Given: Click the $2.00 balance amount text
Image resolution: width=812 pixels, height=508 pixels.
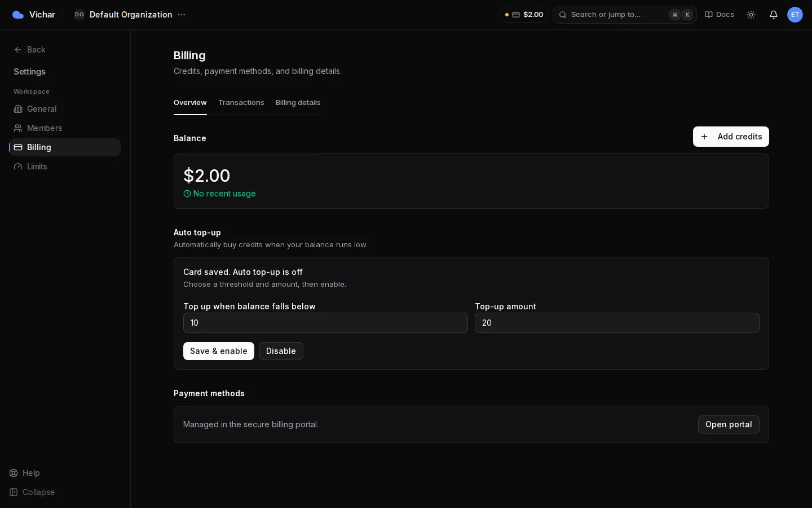Looking at the screenshot, I should pyautogui.click(x=207, y=176).
